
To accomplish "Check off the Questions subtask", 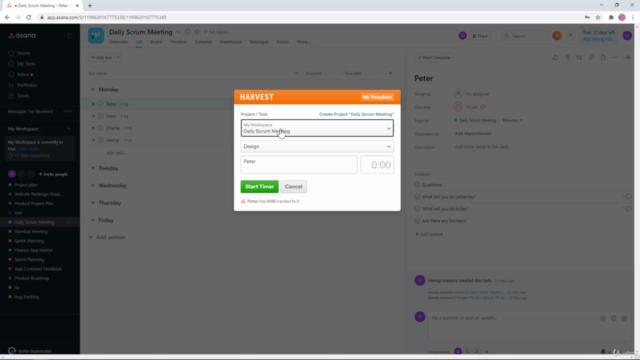I will point(417,185).
